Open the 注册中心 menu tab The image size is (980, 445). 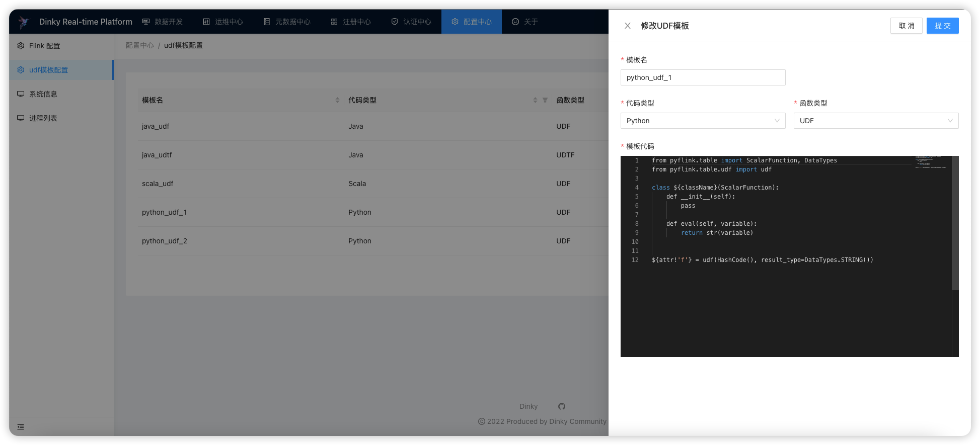(351, 22)
